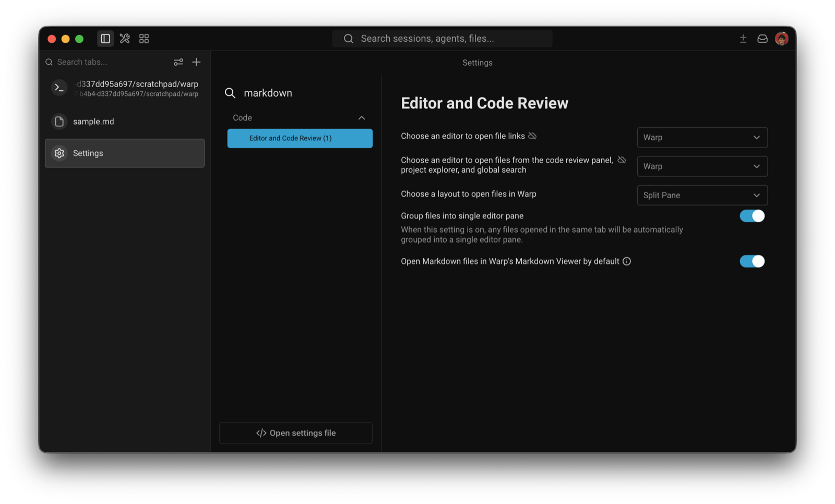Open the inbox tray icon
835x504 pixels.
[762, 39]
